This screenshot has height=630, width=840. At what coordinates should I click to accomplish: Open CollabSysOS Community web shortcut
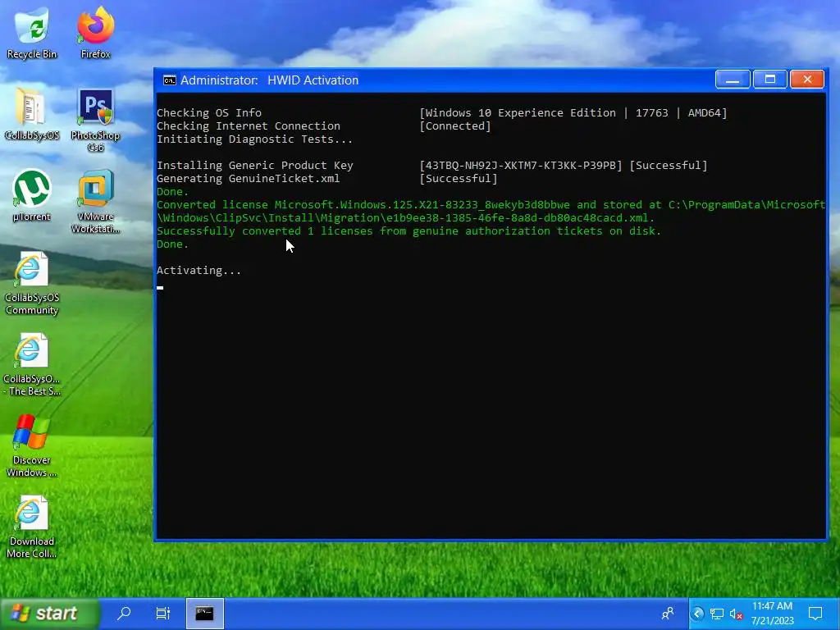[x=32, y=283]
